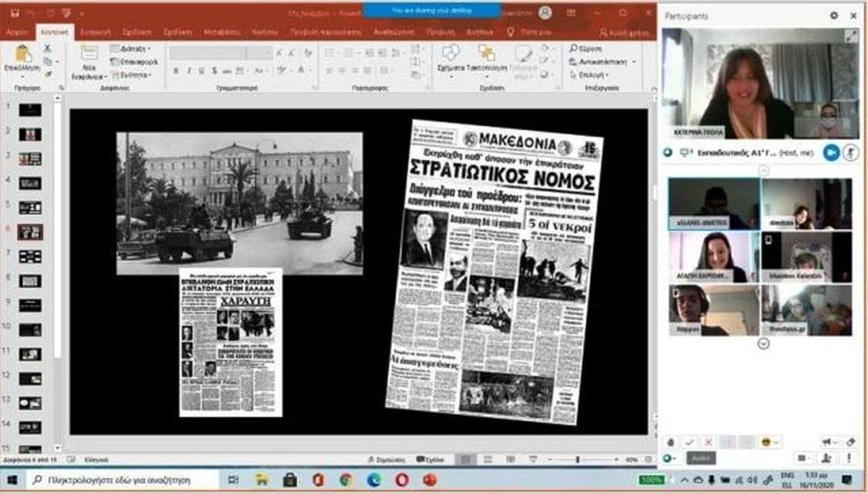Open Chrome from the taskbar

pos(346,479)
